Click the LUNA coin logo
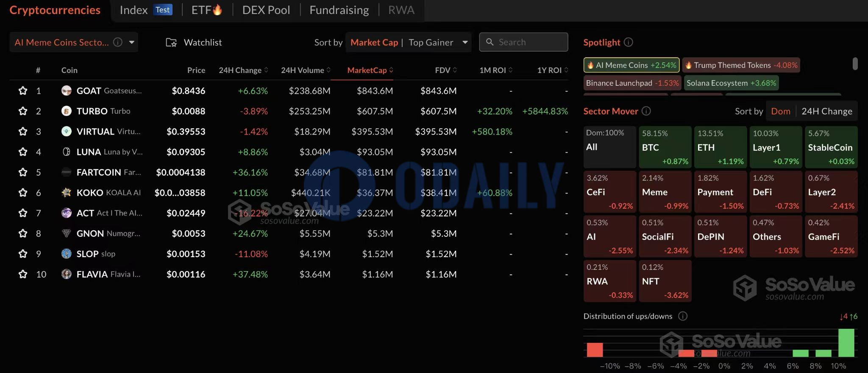The width and height of the screenshot is (868, 373). click(x=67, y=151)
